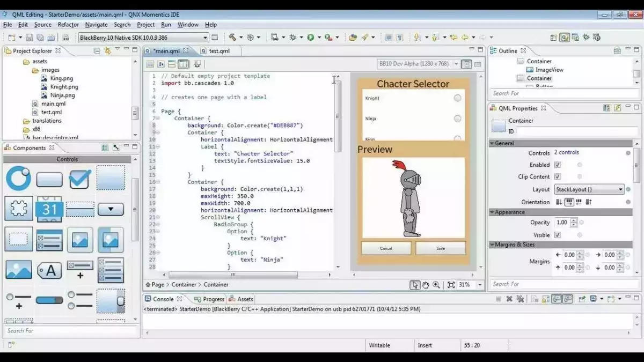Switch to the test.qml editor tab
The height and width of the screenshot is (362, 644).
pos(219,51)
